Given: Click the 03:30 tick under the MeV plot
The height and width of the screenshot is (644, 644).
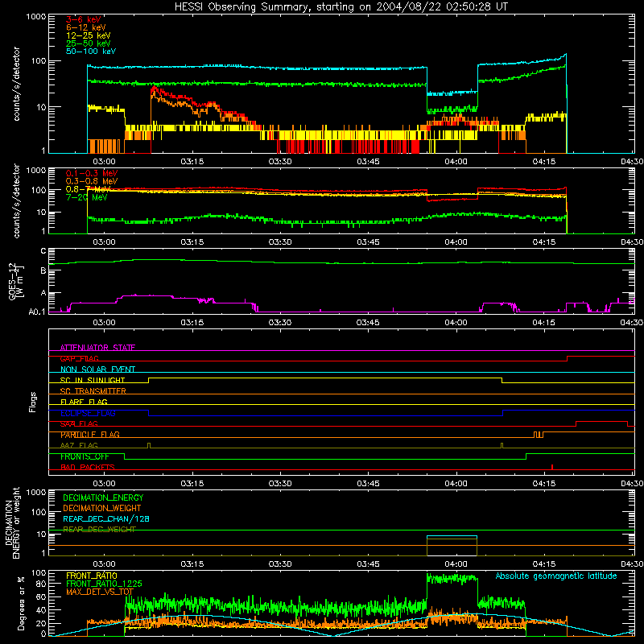Looking at the screenshot, I should point(280,242).
